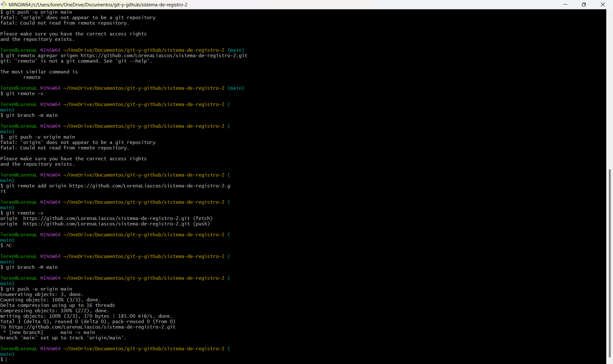Click the 'Total 3 (delta 0), reused 0' line
Screen dimensions: 613x364
[88, 322]
